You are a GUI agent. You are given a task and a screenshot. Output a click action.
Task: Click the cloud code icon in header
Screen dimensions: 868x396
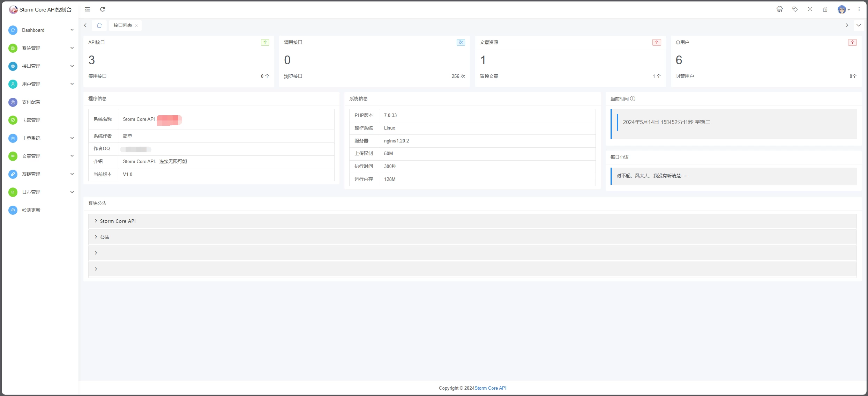click(779, 9)
